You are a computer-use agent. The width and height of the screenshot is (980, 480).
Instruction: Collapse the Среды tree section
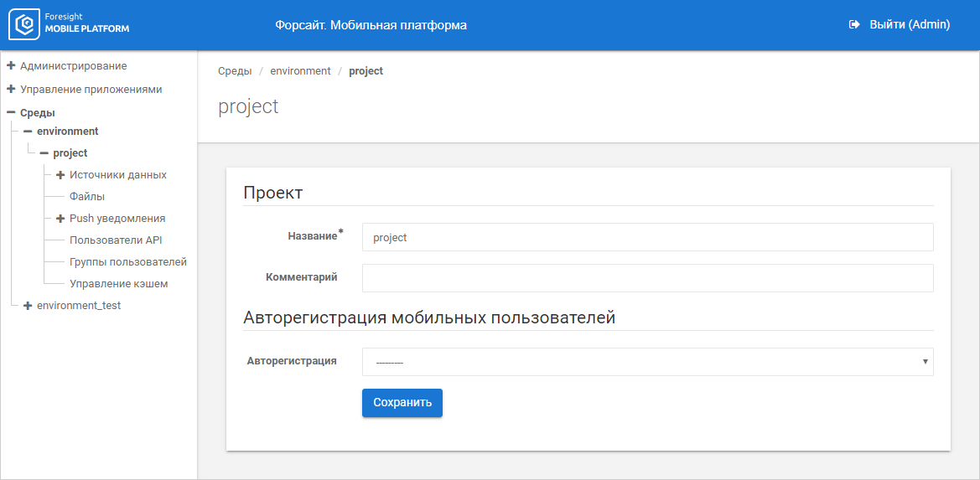(x=11, y=112)
